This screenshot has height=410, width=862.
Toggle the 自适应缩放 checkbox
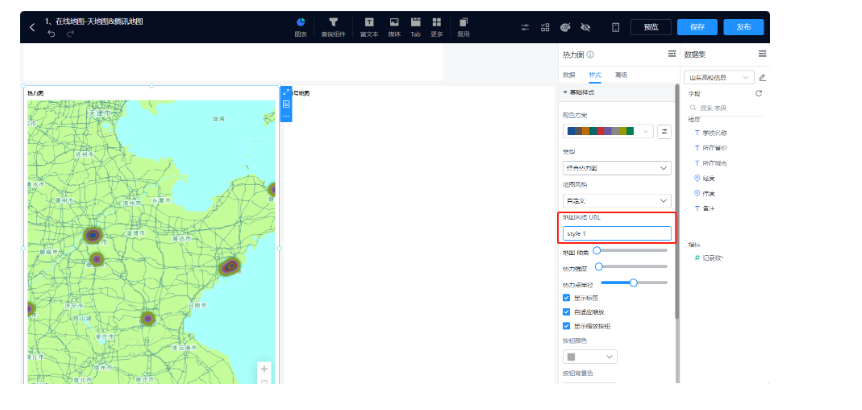pos(566,312)
